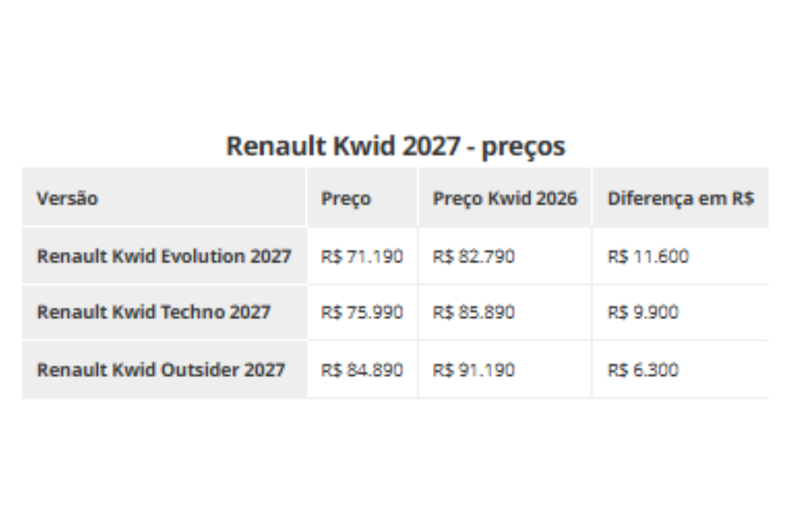The width and height of the screenshot is (798, 532).
Task: Select the 'Renault Kwid Outsider 2027' row label
Action: (x=161, y=370)
